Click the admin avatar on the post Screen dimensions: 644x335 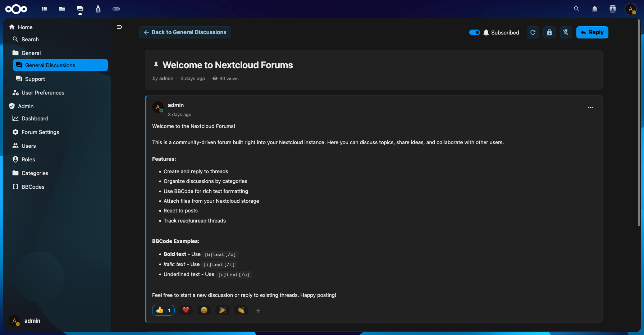click(x=158, y=107)
